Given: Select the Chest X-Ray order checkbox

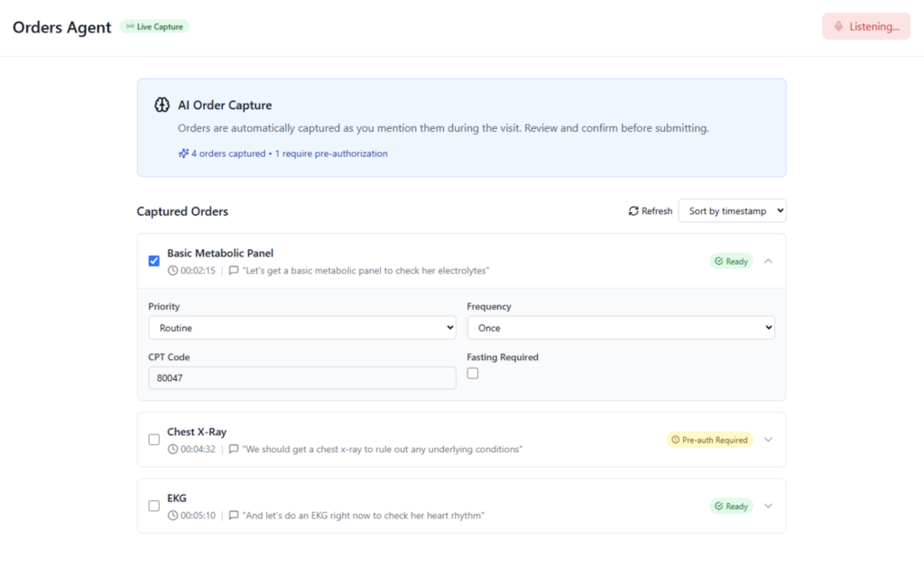Looking at the screenshot, I should [153, 440].
